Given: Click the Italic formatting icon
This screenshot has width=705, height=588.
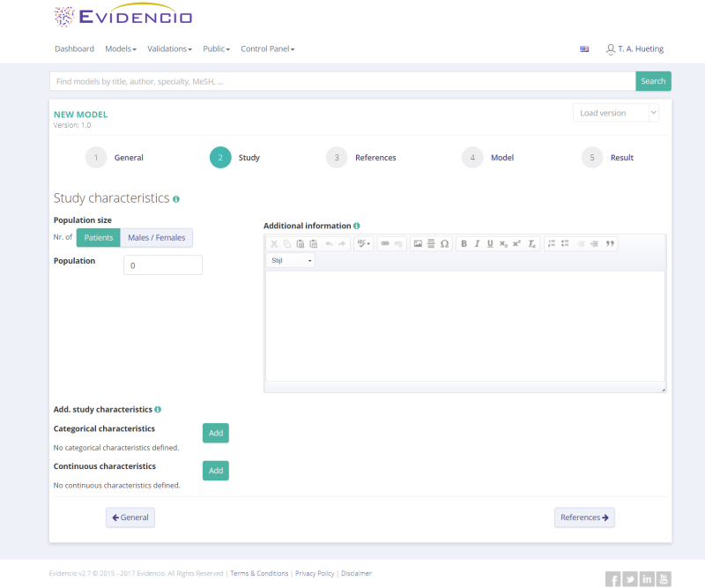Looking at the screenshot, I should point(477,243).
